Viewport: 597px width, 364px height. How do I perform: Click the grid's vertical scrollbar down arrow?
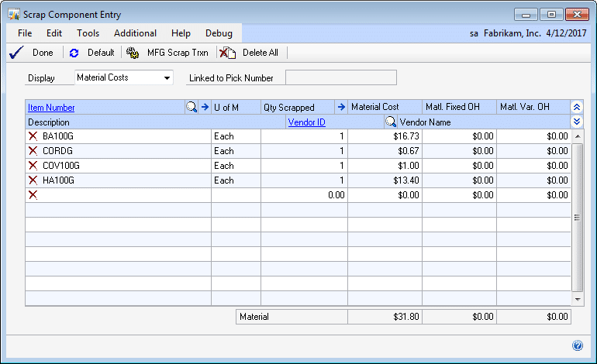click(x=577, y=298)
